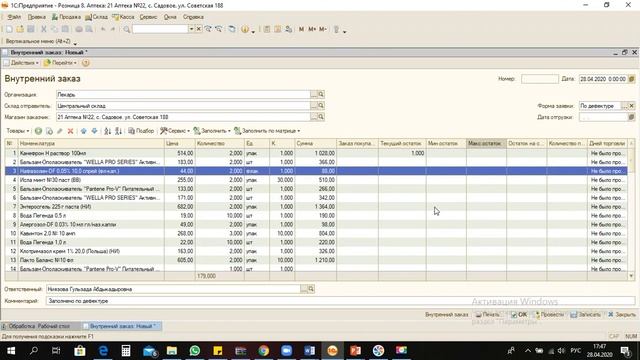Expand the Заполнить dropdown

[212, 131]
